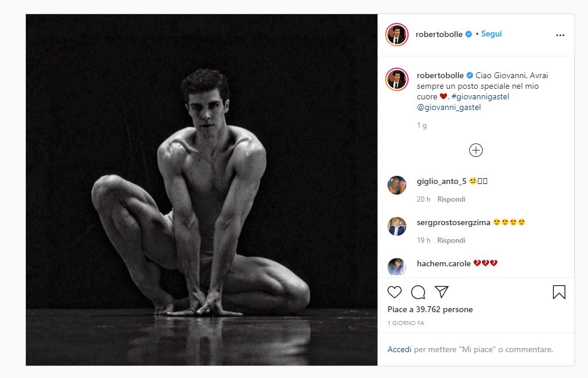The height and width of the screenshot is (378, 588).
Task: Open sergprostosergzima profile avatar
Action: coord(397,226)
